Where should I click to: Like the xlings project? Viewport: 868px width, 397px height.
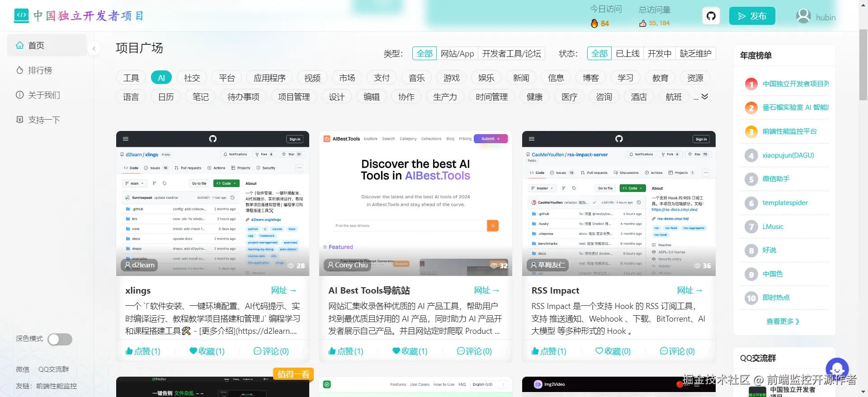click(x=143, y=351)
